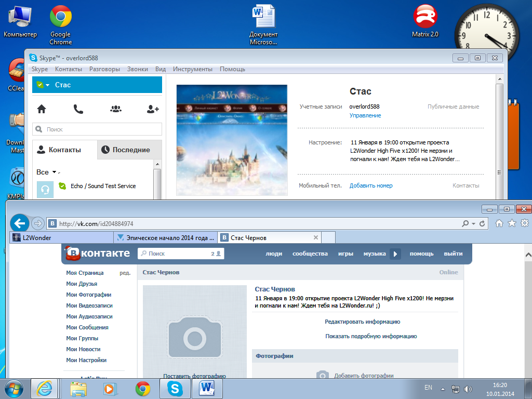Switch to Контакты tab in Skype
Screen dimensions: 532x399
click(64, 150)
